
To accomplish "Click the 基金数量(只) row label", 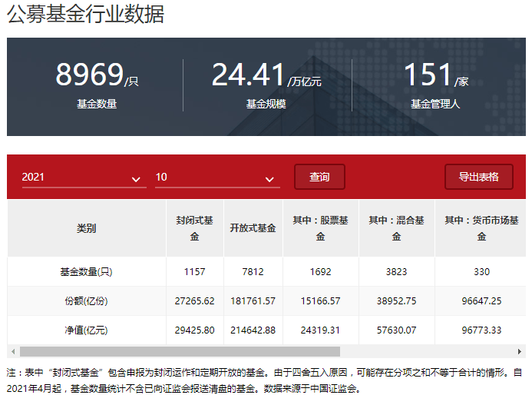I will [x=86, y=272].
